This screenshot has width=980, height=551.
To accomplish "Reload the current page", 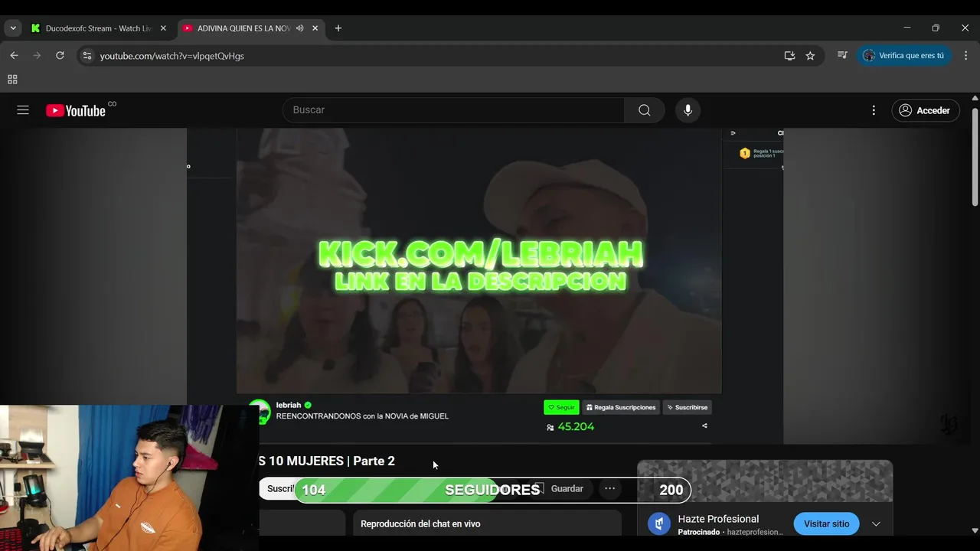I will point(60,56).
